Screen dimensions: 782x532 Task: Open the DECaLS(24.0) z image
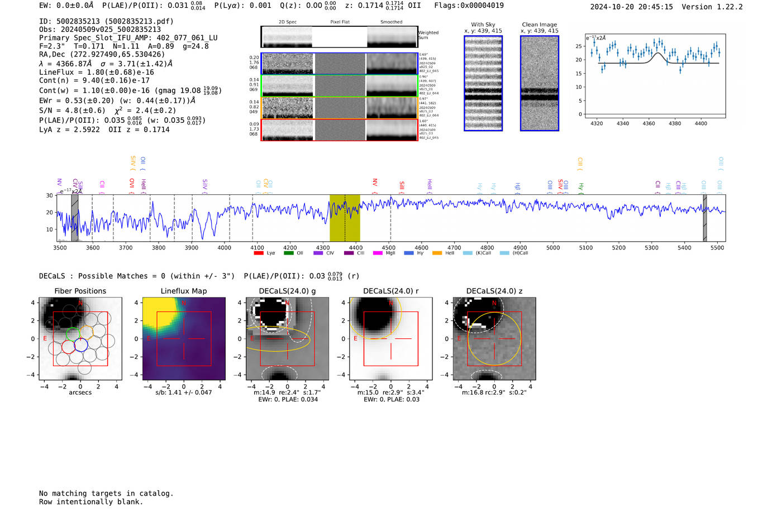pyautogui.click(x=494, y=339)
